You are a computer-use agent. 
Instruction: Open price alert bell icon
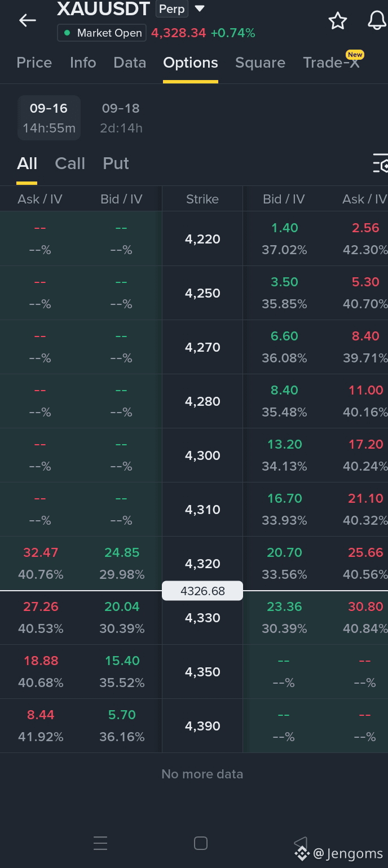point(377,21)
